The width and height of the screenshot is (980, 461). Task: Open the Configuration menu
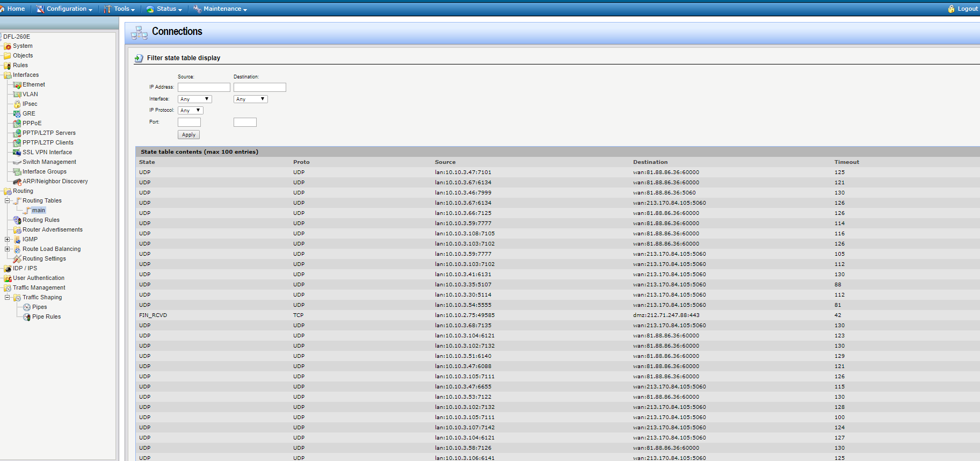(64, 9)
